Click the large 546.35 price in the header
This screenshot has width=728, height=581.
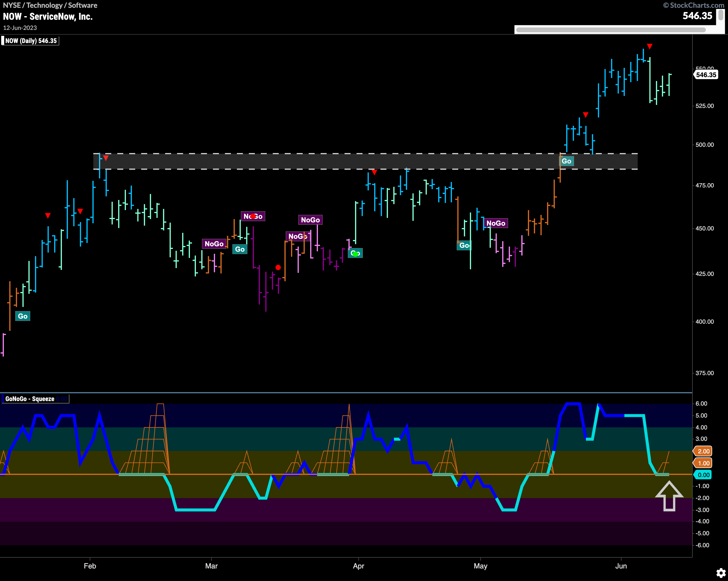coord(697,16)
